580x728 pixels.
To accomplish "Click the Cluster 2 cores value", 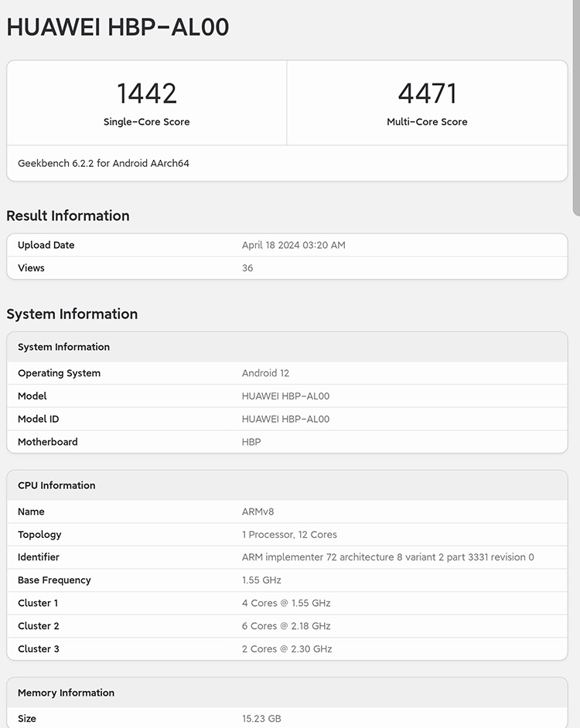I will coord(286,626).
